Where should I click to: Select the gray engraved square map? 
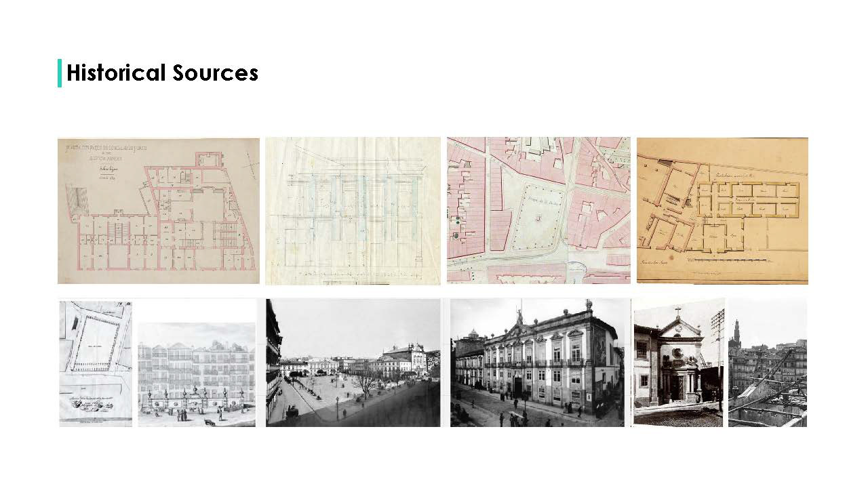pos(96,363)
